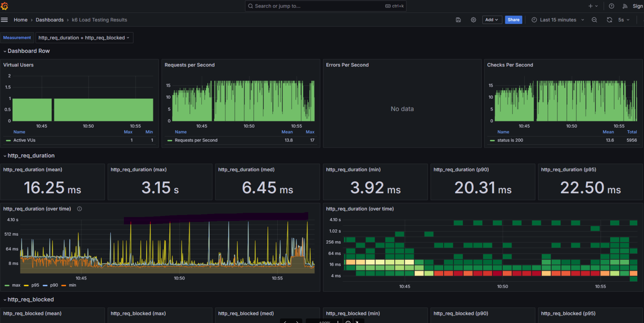Viewport: 644px width, 323px height.
Task: Click http_req_duration (p95) panel title
Action: (x=569, y=170)
